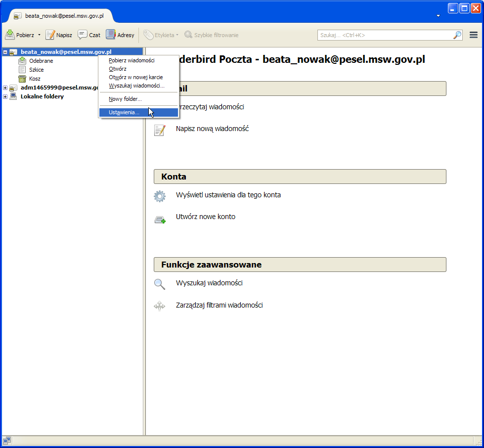Click the new account icon with plus
The image size is (484, 448).
(160, 220)
